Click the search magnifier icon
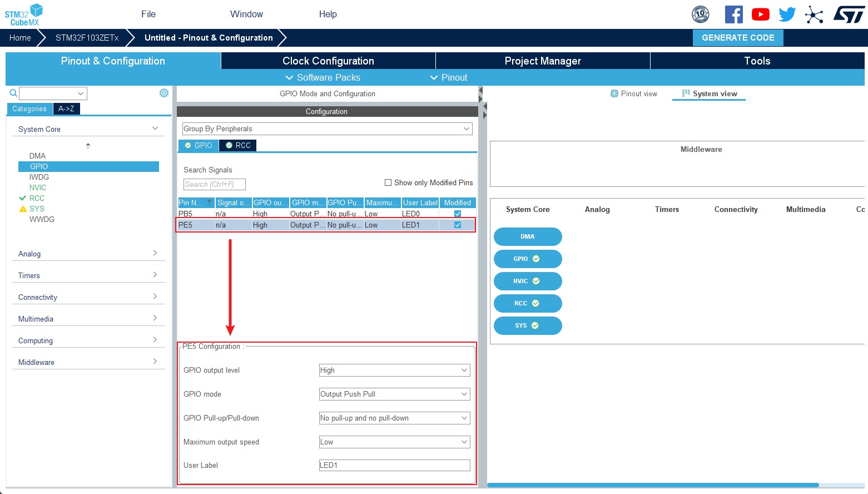This screenshot has height=494, width=868. pos(13,93)
